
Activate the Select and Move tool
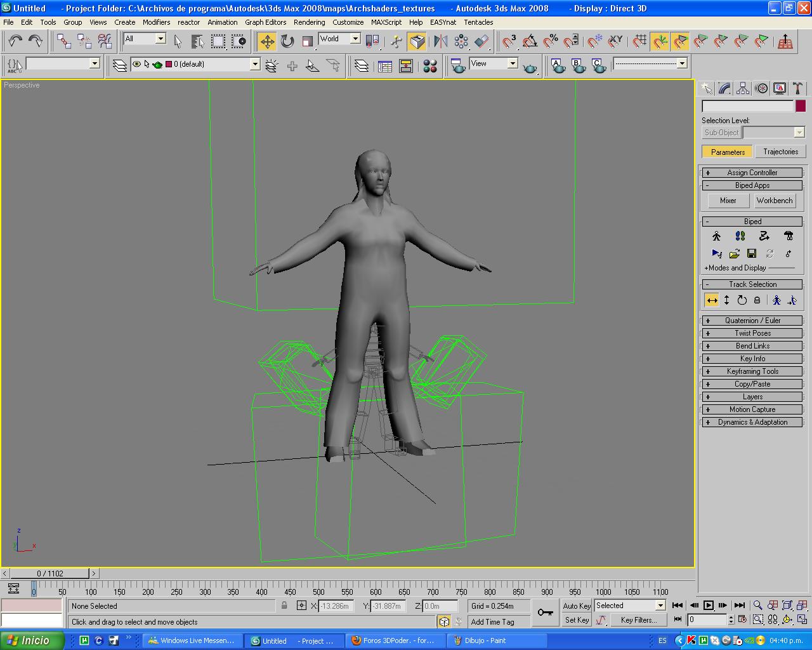click(x=267, y=41)
